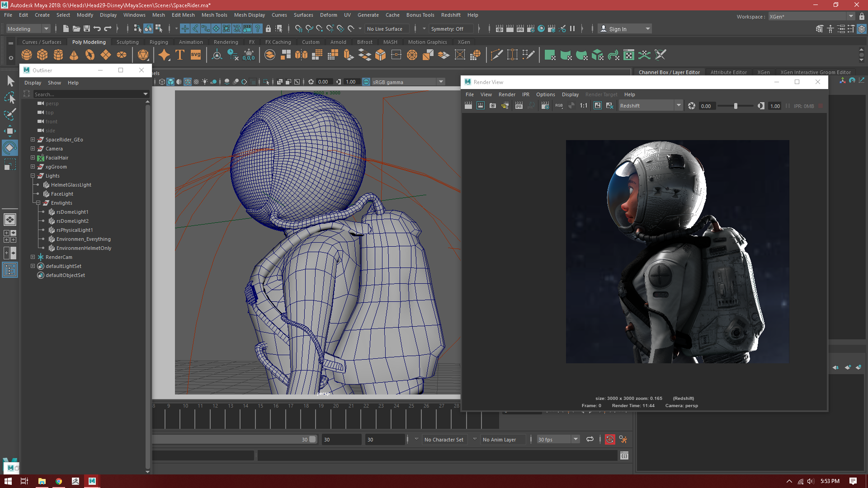Open the IPR menu in Render View

click(525, 94)
